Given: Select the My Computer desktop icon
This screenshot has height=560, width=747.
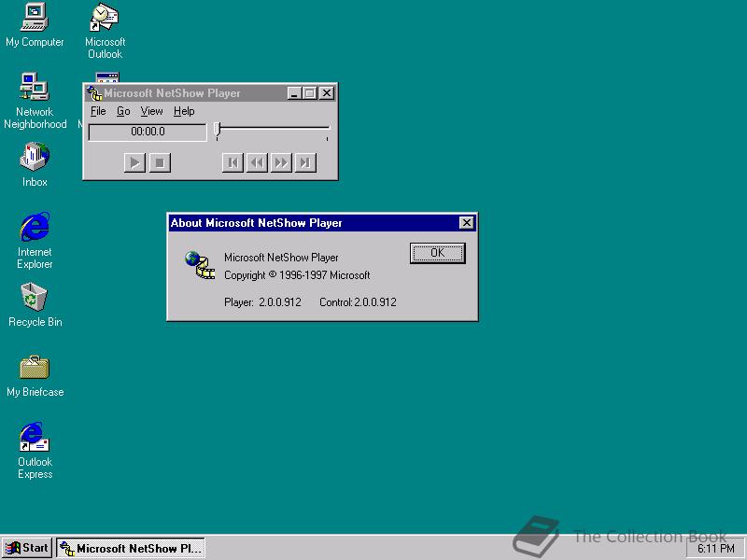Looking at the screenshot, I should click(35, 25).
